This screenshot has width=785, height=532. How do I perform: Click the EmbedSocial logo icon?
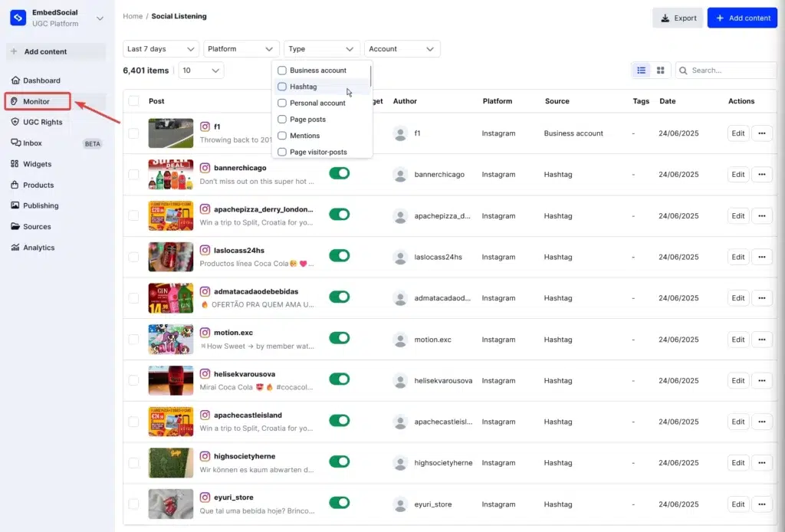[18, 18]
